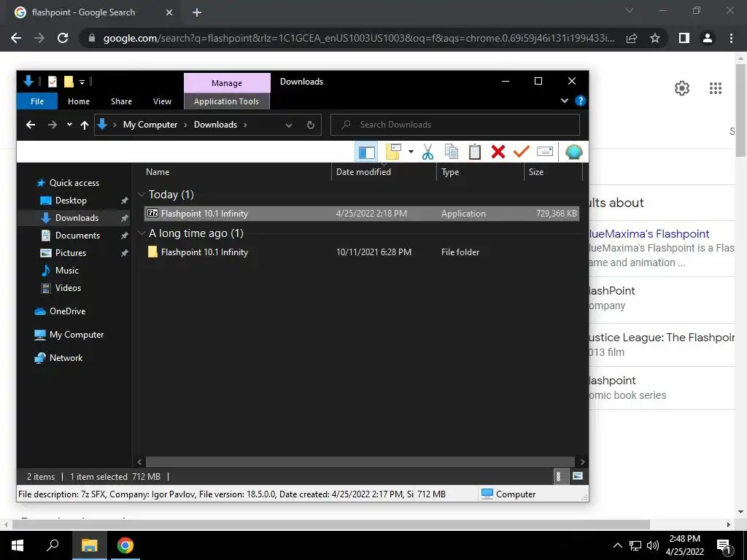Image resolution: width=747 pixels, height=560 pixels.
Task: Open Chrome side panel icon
Action: click(684, 38)
